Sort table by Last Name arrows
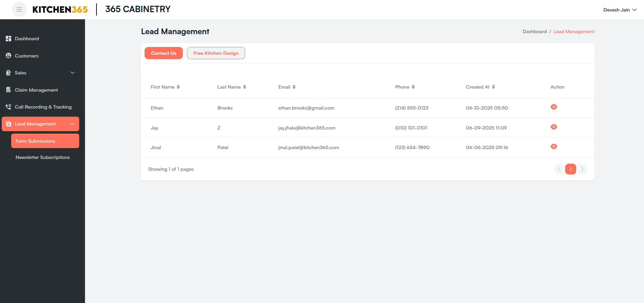Image resolution: width=644 pixels, height=303 pixels. point(244,87)
